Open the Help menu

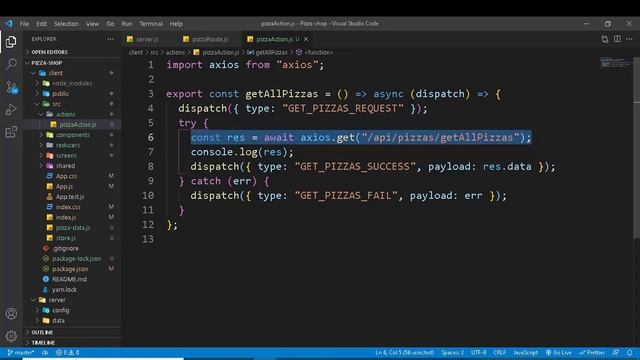pyautogui.click(x=176, y=24)
